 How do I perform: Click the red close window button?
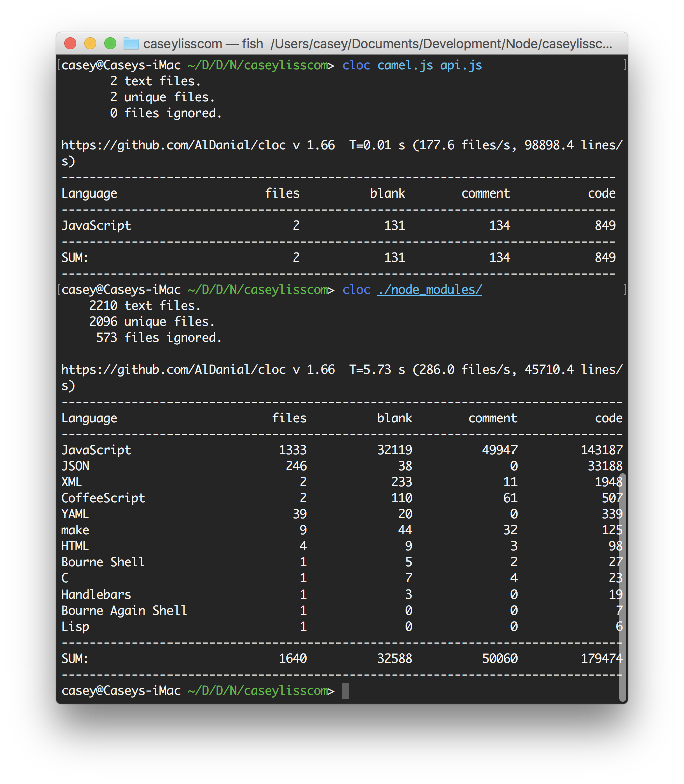click(x=70, y=44)
